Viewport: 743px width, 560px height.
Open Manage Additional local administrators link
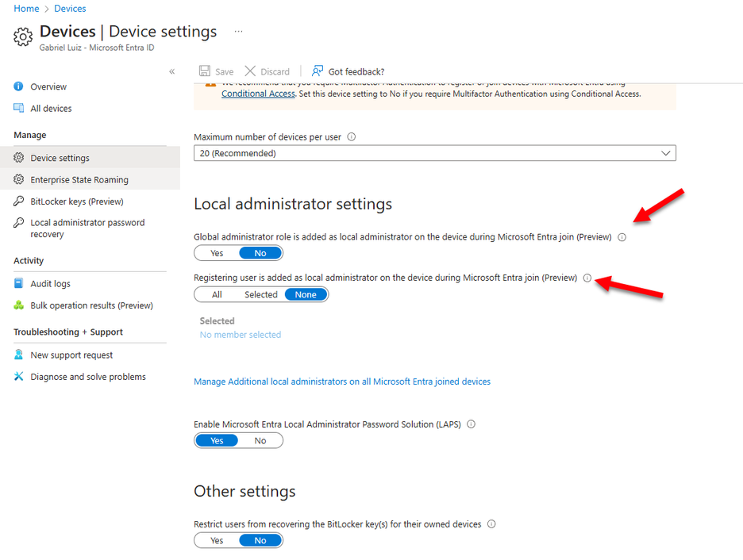[342, 382]
